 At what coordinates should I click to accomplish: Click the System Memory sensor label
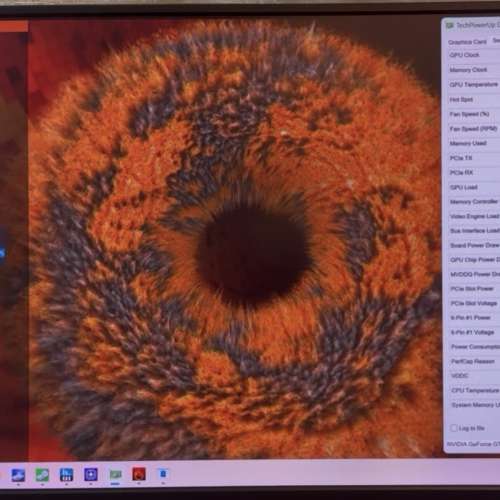[x=476, y=405]
